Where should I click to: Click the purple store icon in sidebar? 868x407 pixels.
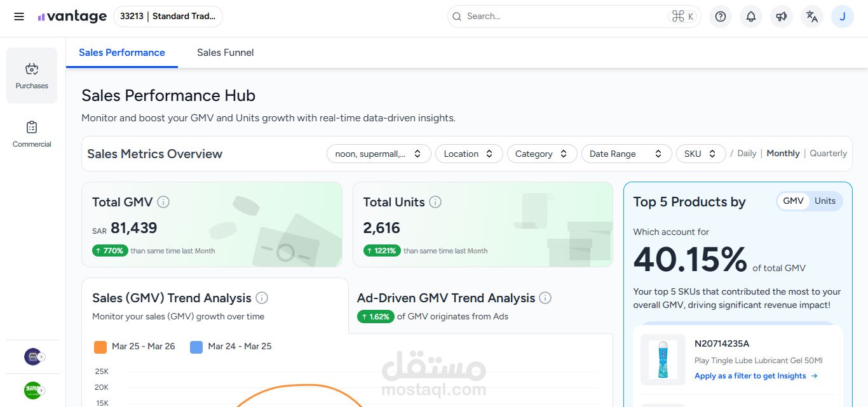[x=32, y=356]
